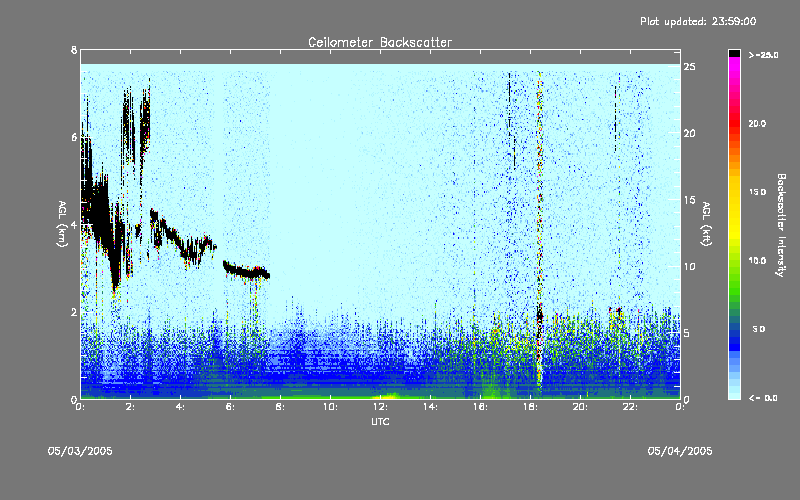This screenshot has width=800, height=500.
Task: Click the "<= 0.0" colorbar label
Action: 763,397
